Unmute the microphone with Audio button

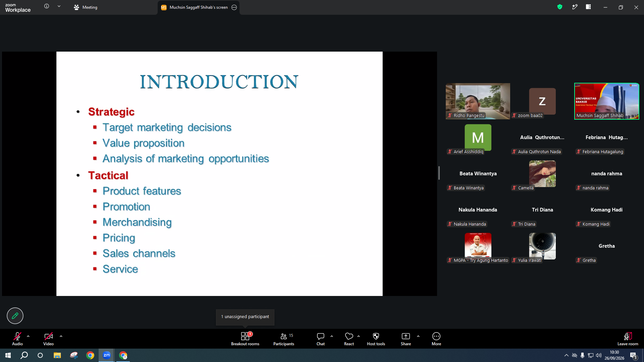point(17,339)
